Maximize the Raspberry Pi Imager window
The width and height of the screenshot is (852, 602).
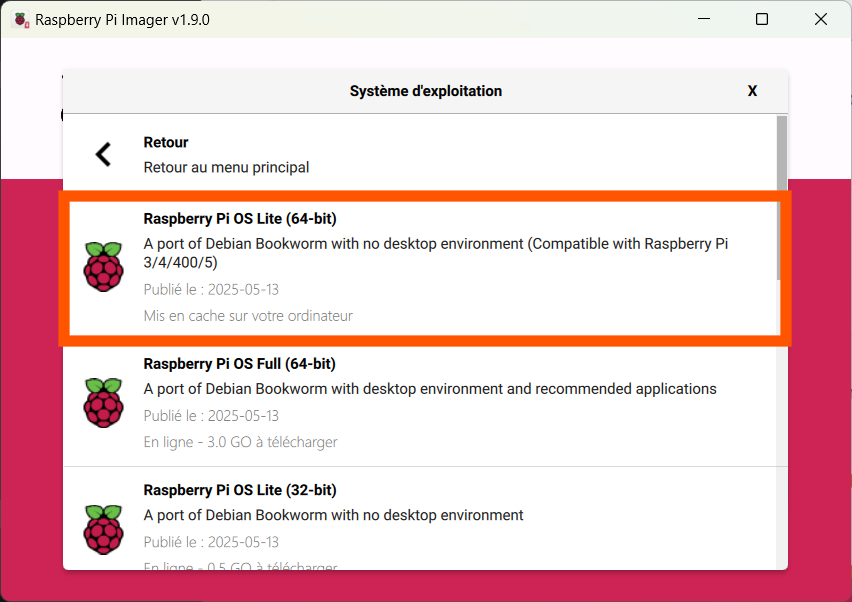click(x=762, y=19)
